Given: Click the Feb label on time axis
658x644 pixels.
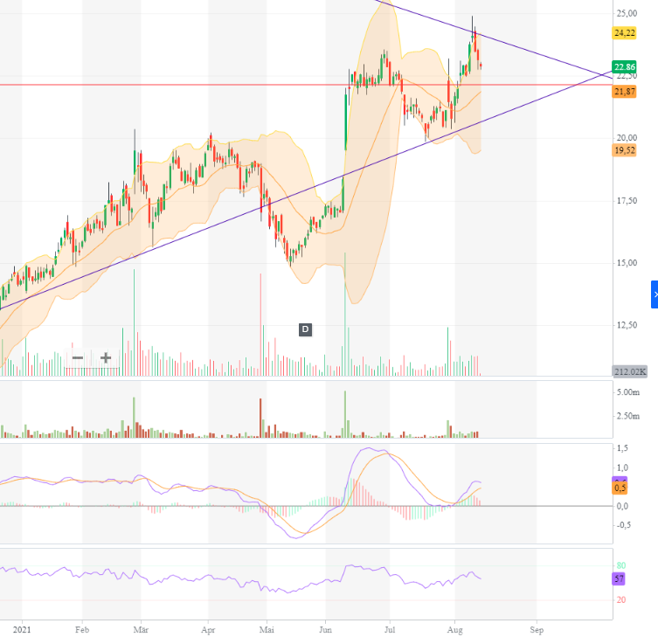Looking at the screenshot, I should 82,630.
